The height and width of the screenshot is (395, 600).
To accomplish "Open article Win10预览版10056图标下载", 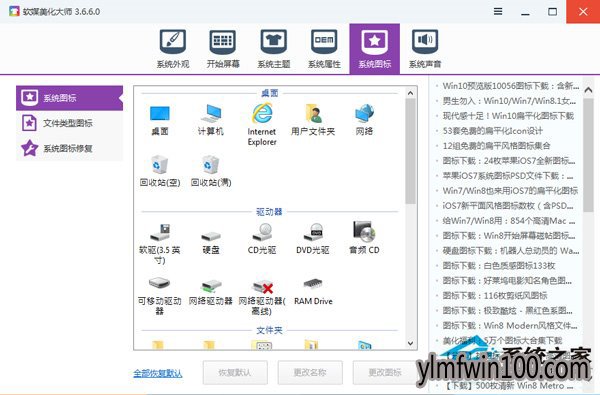I will point(510,86).
